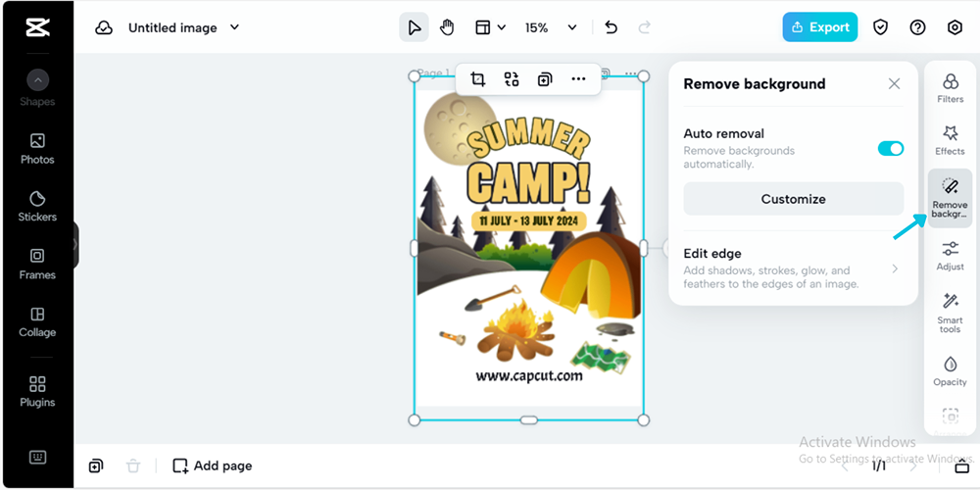Open the Adjust tool
The image size is (980, 490).
950,256
